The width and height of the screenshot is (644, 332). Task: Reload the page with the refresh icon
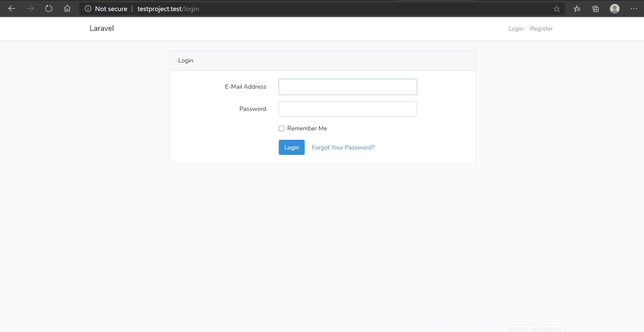point(49,9)
